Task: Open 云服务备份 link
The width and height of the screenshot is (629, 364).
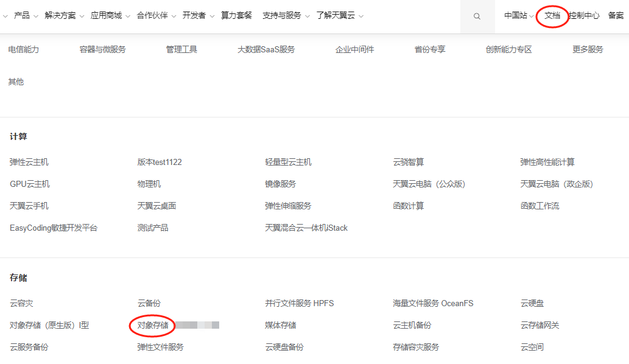Action: click(x=29, y=347)
